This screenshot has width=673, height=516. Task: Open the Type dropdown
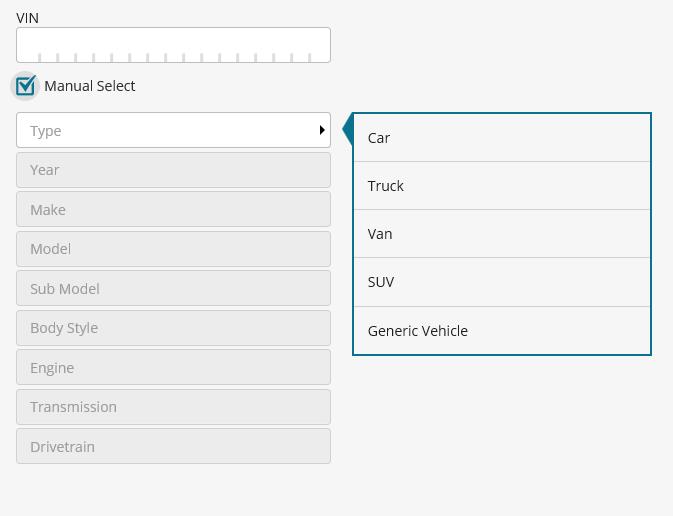(x=173, y=130)
